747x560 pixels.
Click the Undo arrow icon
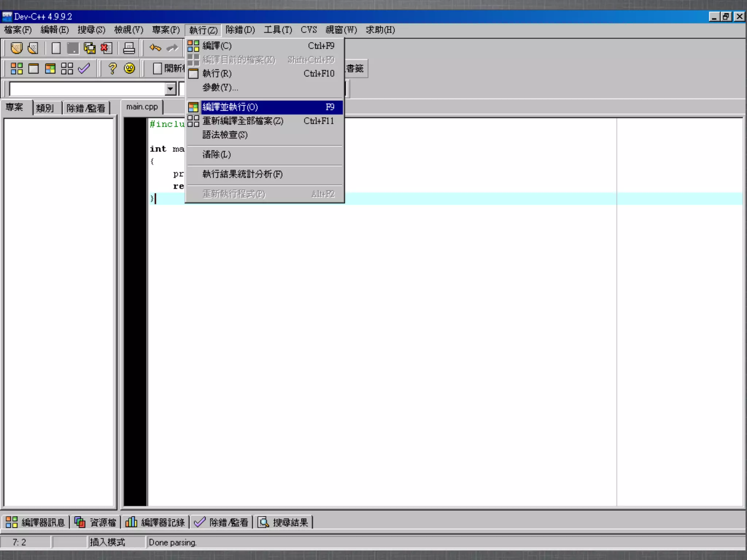(155, 48)
